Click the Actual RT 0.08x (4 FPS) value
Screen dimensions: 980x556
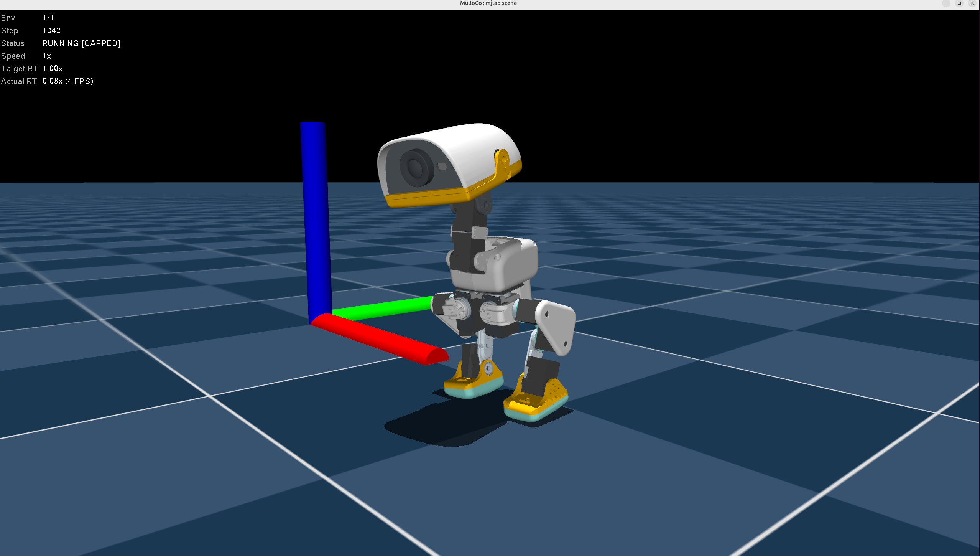coord(68,81)
